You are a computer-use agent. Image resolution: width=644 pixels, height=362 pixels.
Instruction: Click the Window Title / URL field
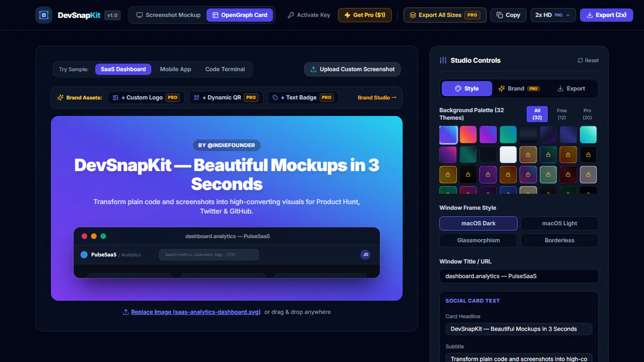(x=519, y=276)
